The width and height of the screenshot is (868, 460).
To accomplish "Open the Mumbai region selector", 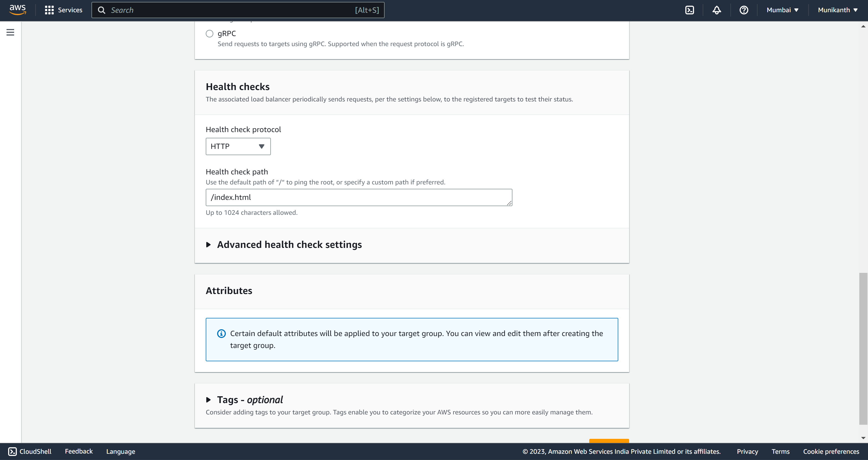I will (x=783, y=10).
